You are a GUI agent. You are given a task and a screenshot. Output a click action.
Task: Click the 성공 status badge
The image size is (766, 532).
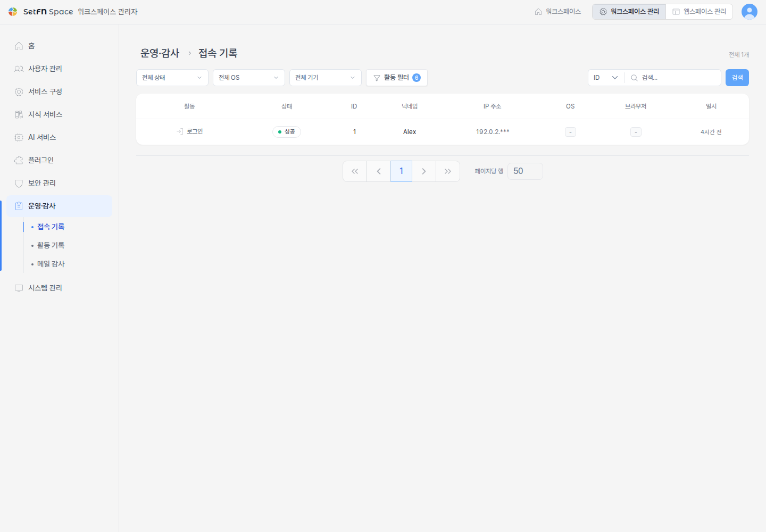[287, 132]
